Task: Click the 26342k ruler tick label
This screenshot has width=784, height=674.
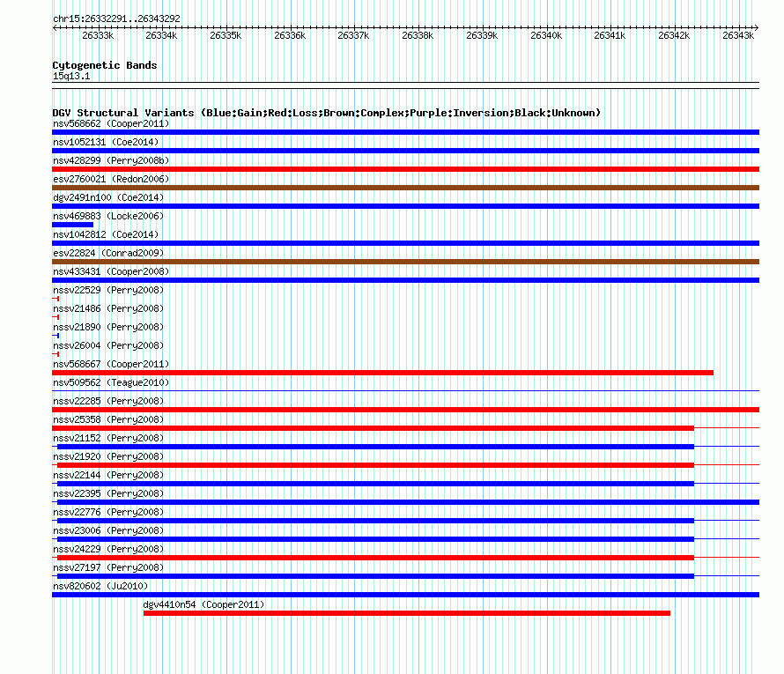Action: click(x=674, y=35)
